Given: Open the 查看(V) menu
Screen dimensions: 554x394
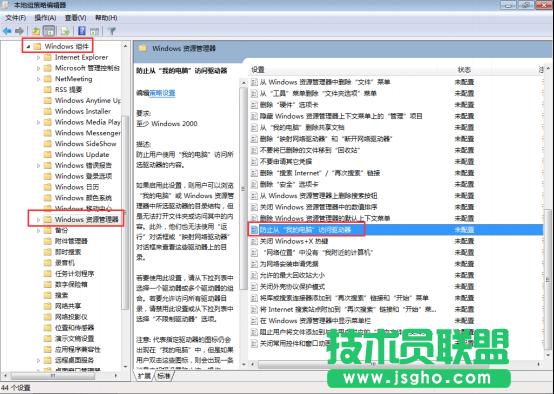Looking at the screenshot, I should click(x=76, y=17).
